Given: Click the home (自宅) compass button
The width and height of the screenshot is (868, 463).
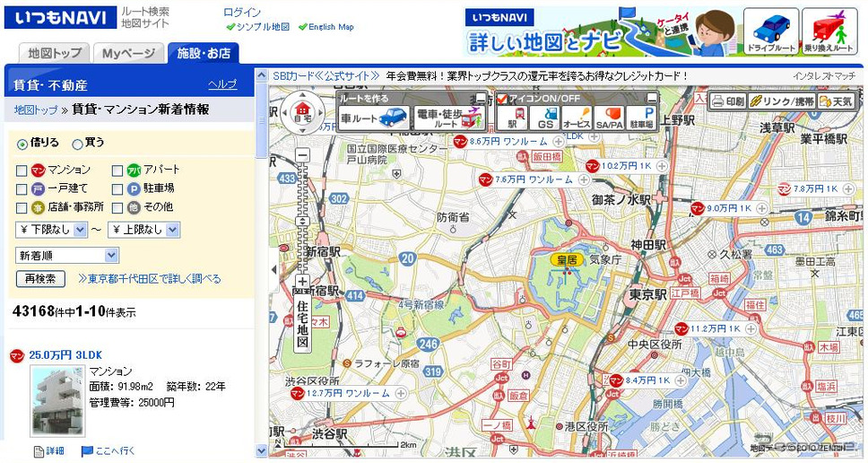Looking at the screenshot, I should tap(301, 112).
